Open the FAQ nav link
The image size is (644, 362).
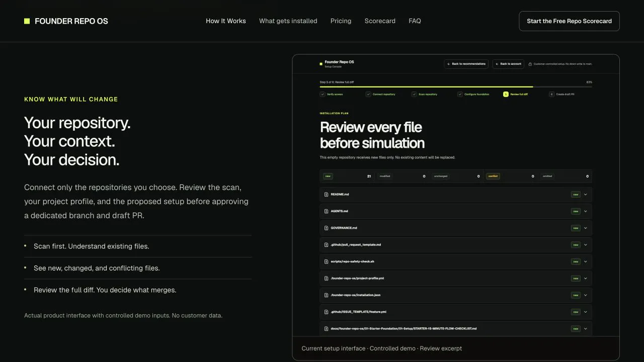[x=415, y=21]
